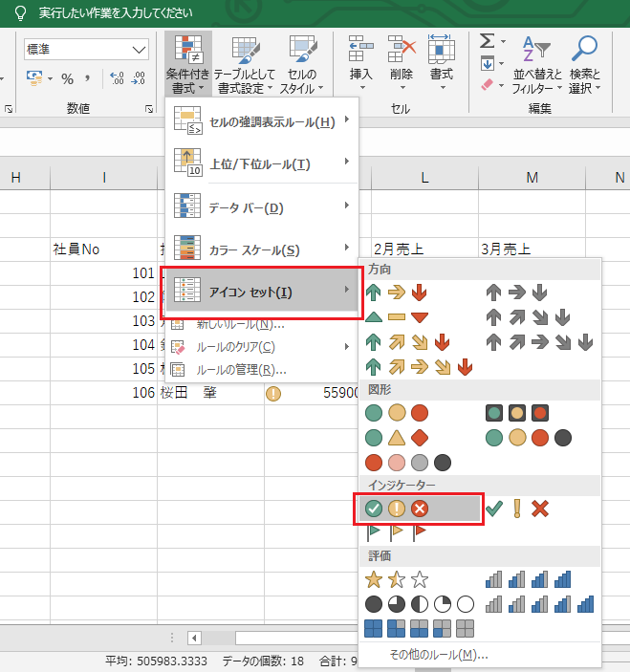The image size is (630, 672).
Task: Click the 挿入 insert cells icon
Action: pyautogui.click(x=360, y=49)
